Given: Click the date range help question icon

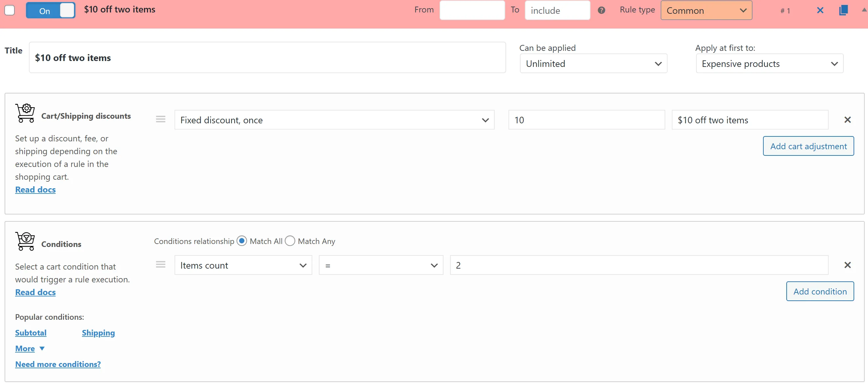Looking at the screenshot, I should 602,10.
